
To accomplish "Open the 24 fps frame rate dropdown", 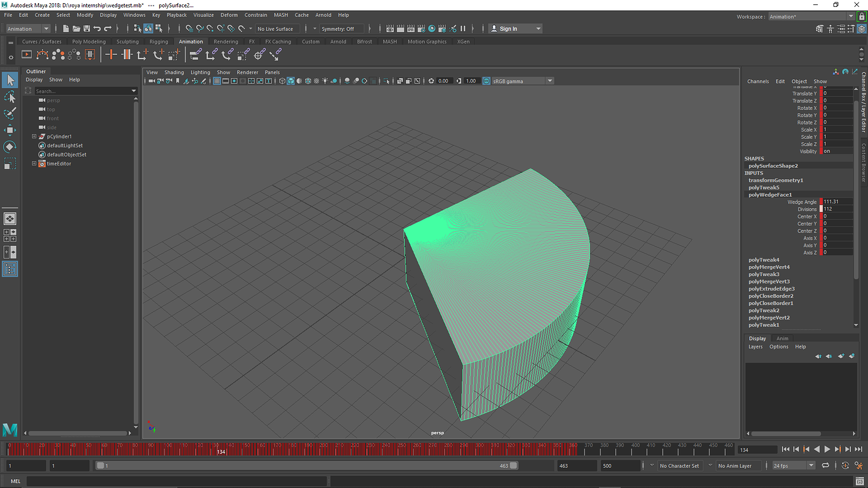I will [794, 466].
